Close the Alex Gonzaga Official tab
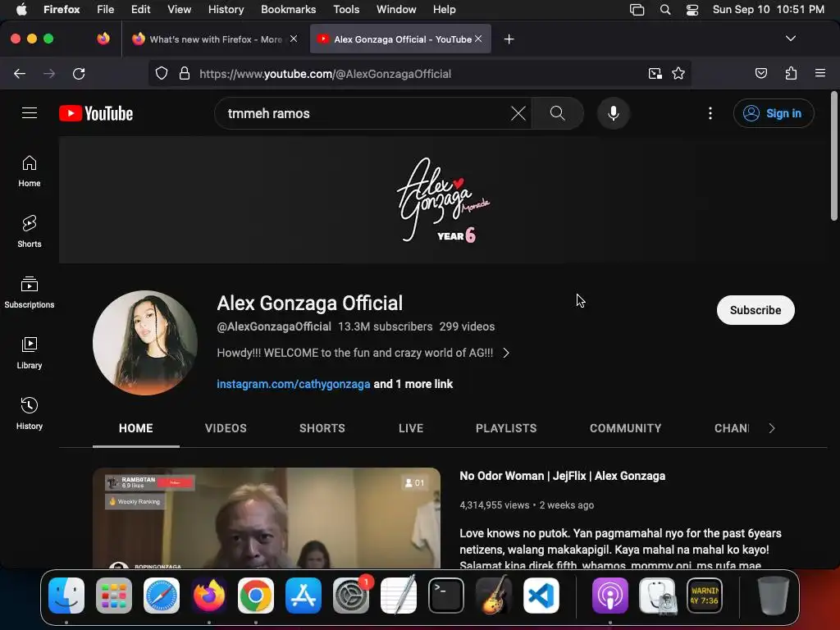The width and height of the screenshot is (840, 630). (478, 39)
